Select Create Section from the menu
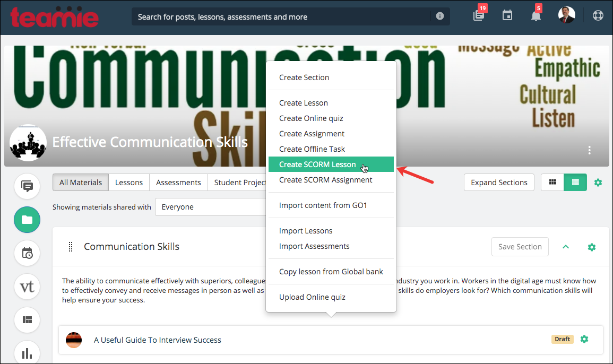 (331, 77)
